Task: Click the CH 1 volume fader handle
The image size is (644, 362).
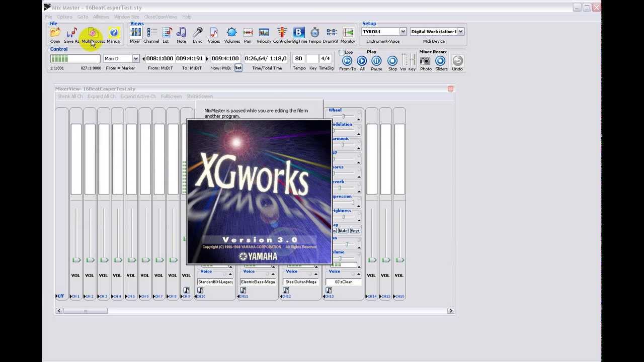Action: tap(76, 260)
